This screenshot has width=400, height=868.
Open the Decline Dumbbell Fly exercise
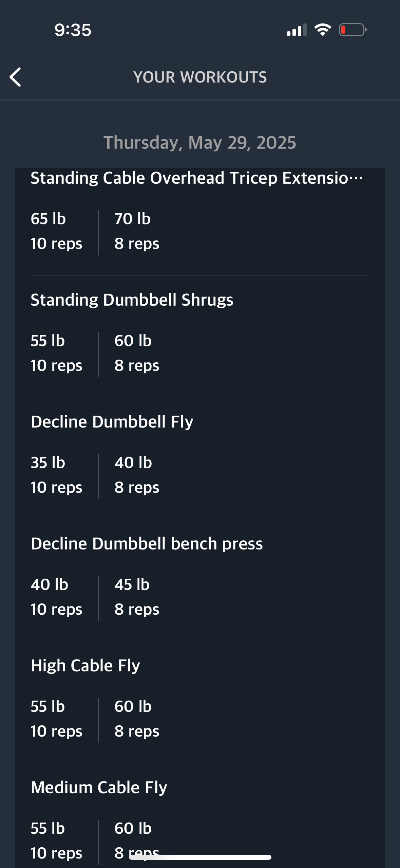click(112, 422)
